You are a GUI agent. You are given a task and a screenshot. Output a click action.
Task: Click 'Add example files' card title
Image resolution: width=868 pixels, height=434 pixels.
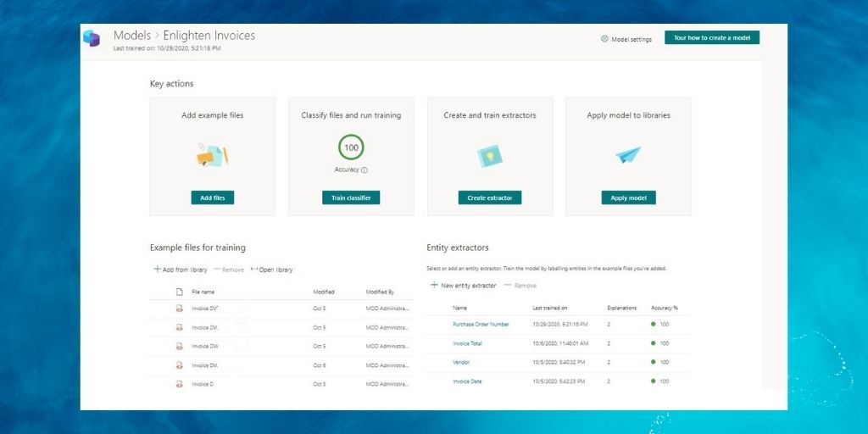click(213, 115)
